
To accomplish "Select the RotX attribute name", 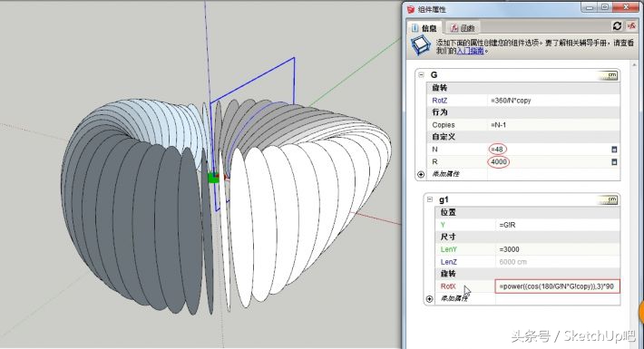I will coord(448,286).
